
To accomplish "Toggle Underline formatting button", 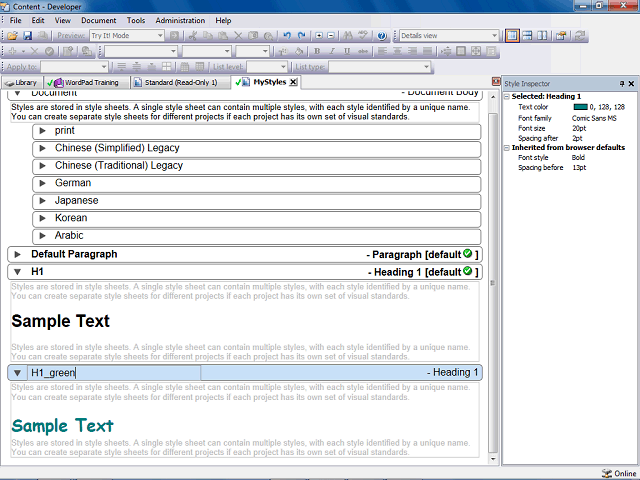I will (347, 51).
